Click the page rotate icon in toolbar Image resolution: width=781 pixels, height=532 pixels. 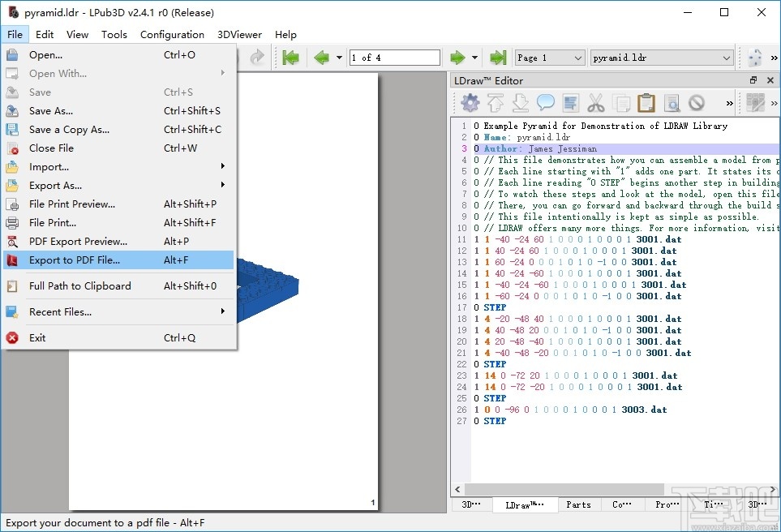coord(754,58)
